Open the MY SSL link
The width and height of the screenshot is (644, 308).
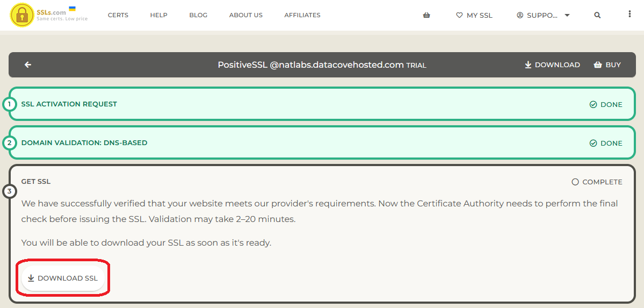coord(474,15)
